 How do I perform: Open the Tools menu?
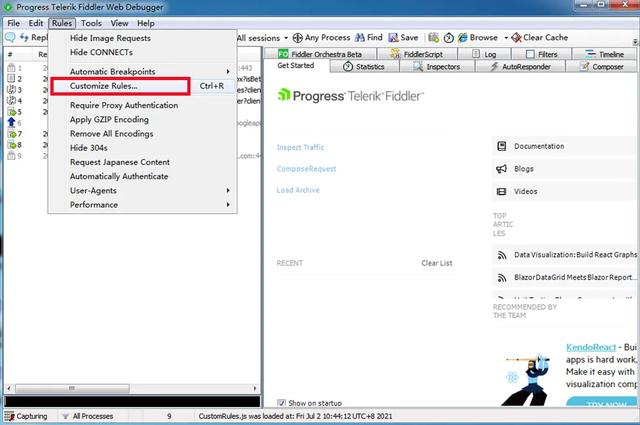91,23
